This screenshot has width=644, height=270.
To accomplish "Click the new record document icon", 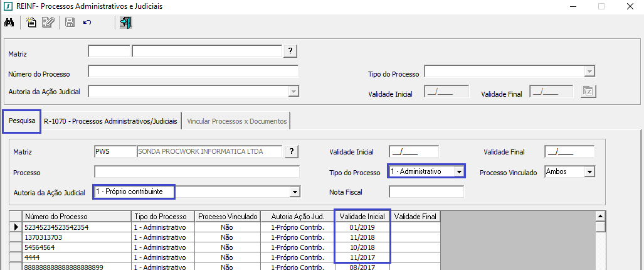I will coord(31,23).
